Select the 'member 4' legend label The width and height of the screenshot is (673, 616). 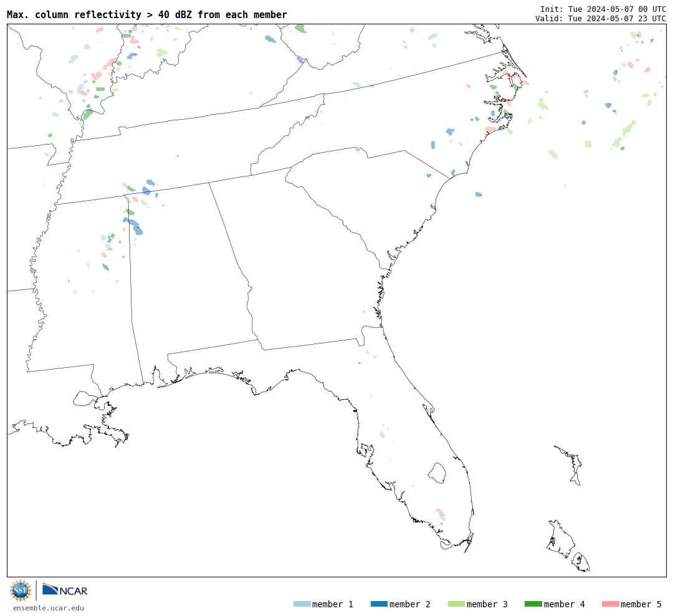click(564, 604)
